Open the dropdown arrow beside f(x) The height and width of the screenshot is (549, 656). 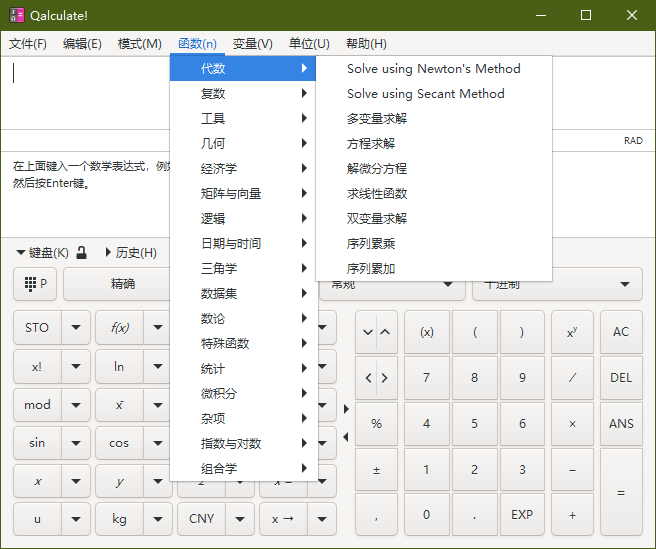point(158,328)
